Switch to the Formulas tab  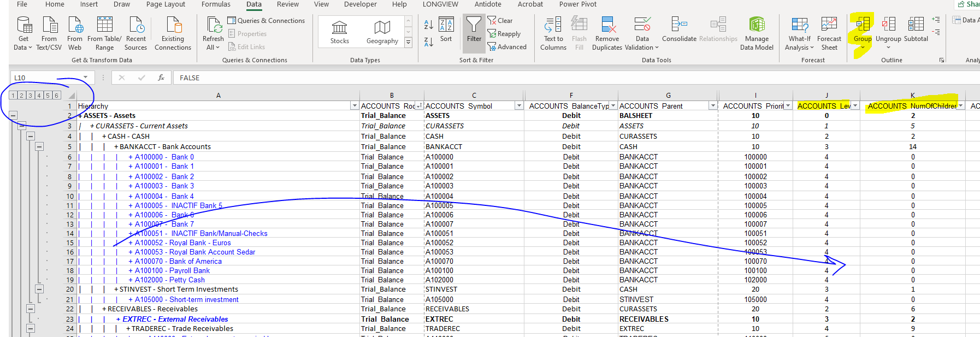tap(216, 4)
